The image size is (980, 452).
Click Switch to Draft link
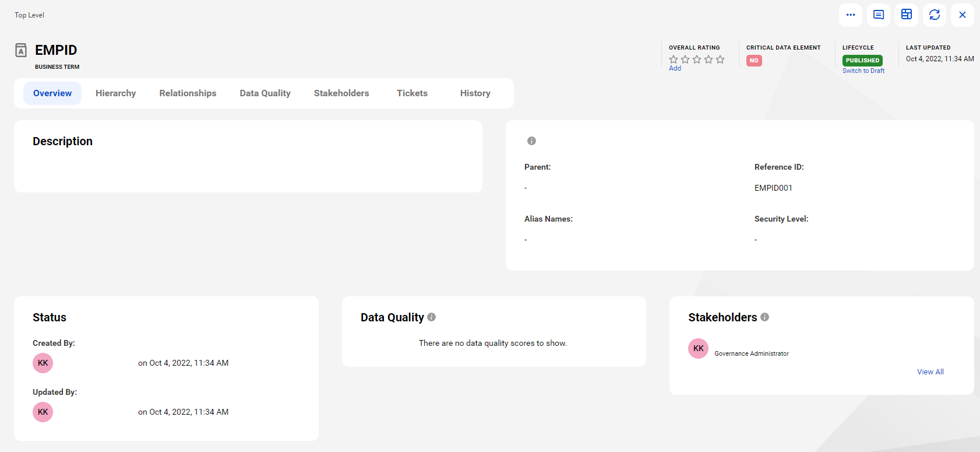863,71
